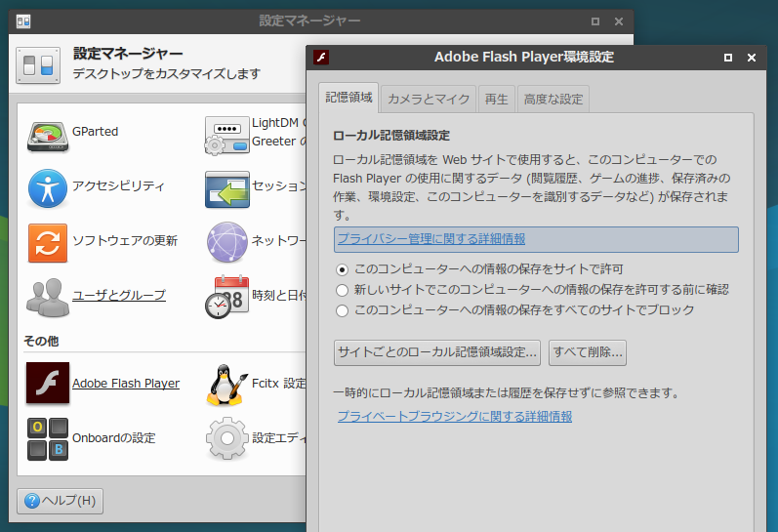Click the すべて削除... button
Image resolution: width=778 pixels, height=532 pixels.
click(x=588, y=352)
